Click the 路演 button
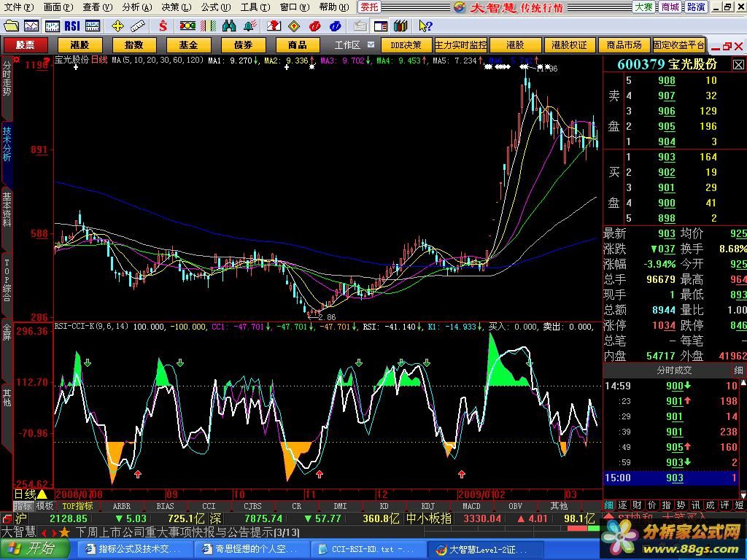The height and width of the screenshot is (560, 747). point(695,7)
